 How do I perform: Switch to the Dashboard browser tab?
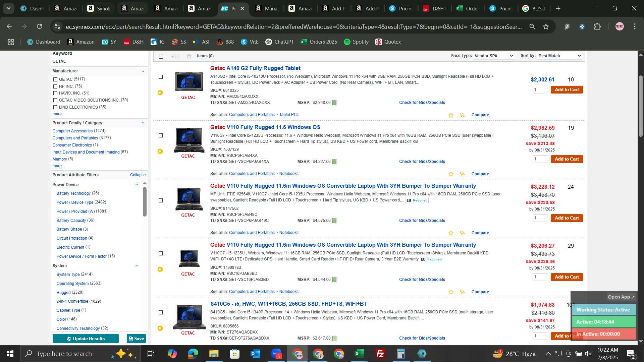tap(33, 8)
